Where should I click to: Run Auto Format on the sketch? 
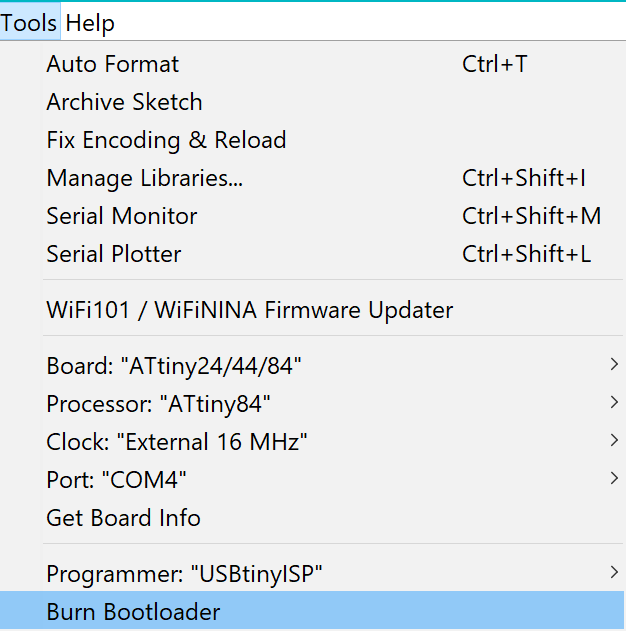coord(113,65)
